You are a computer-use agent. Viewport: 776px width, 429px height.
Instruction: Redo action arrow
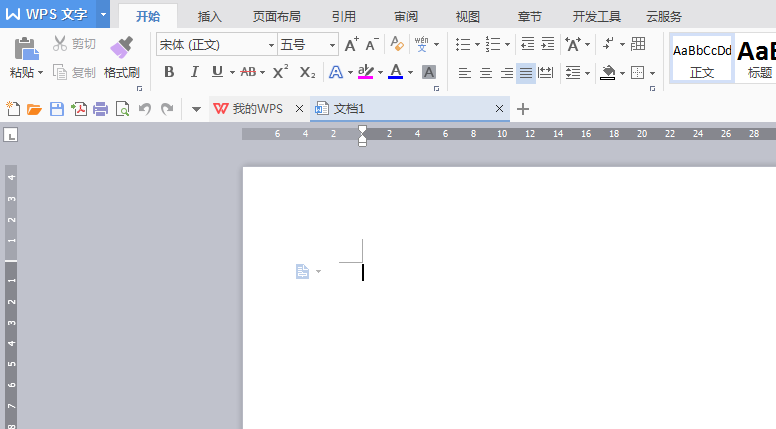167,109
